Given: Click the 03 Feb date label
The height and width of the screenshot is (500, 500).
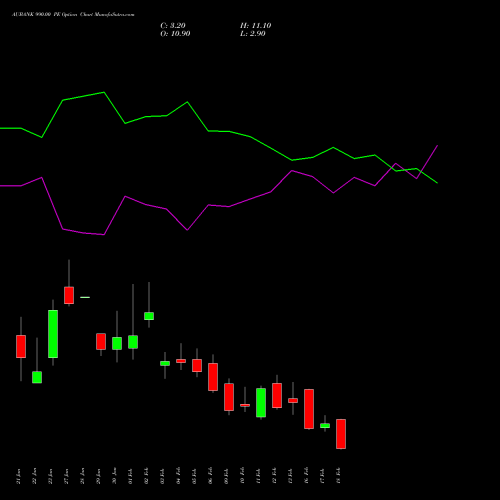Looking at the screenshot, I should (163, 476).
